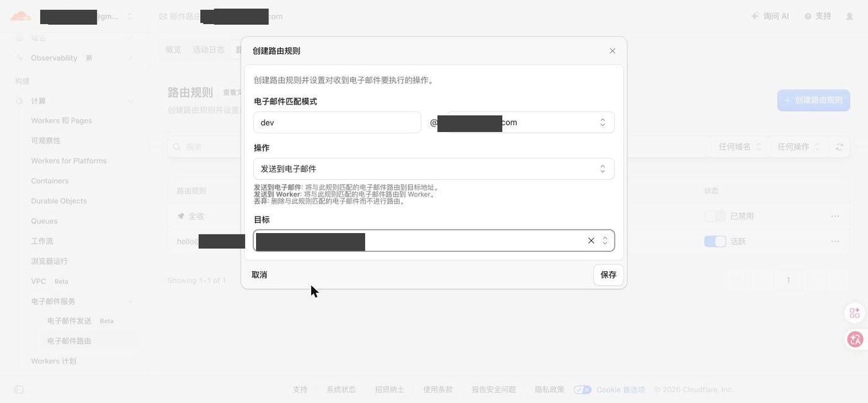Open the account switcher chevron
Viewport: 868px width, 403px height.
pyautogui.click(x=130, y=16)
